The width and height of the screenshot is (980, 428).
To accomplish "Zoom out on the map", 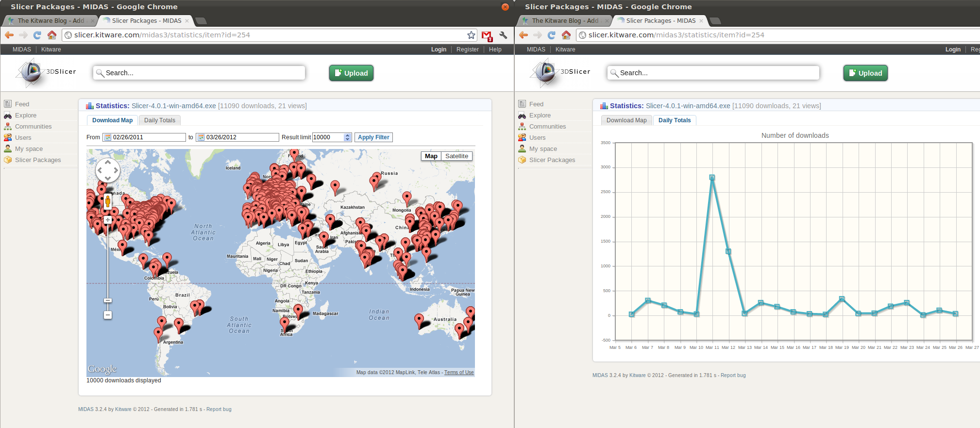I will [x=108, y=315].
